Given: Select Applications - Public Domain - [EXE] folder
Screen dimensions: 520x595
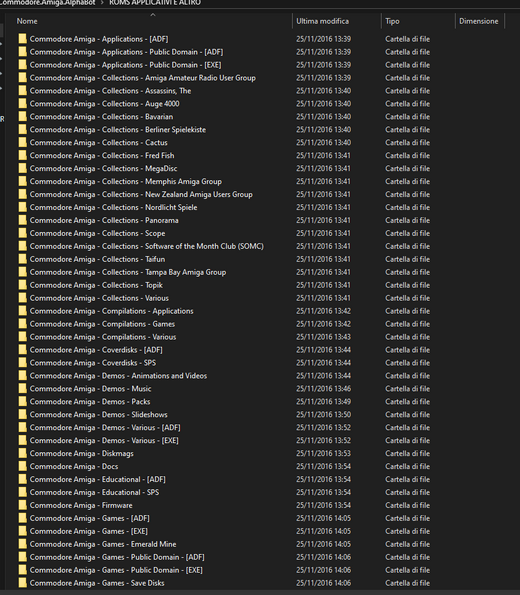Looking at the screenshot, I should point(125,65).
